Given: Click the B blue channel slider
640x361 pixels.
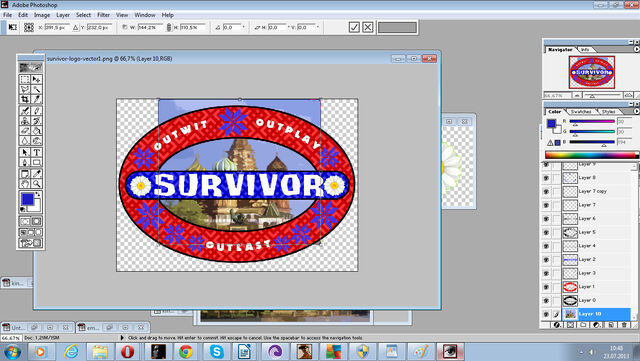Looking at the screenshot, I should (x=592, y=142).
